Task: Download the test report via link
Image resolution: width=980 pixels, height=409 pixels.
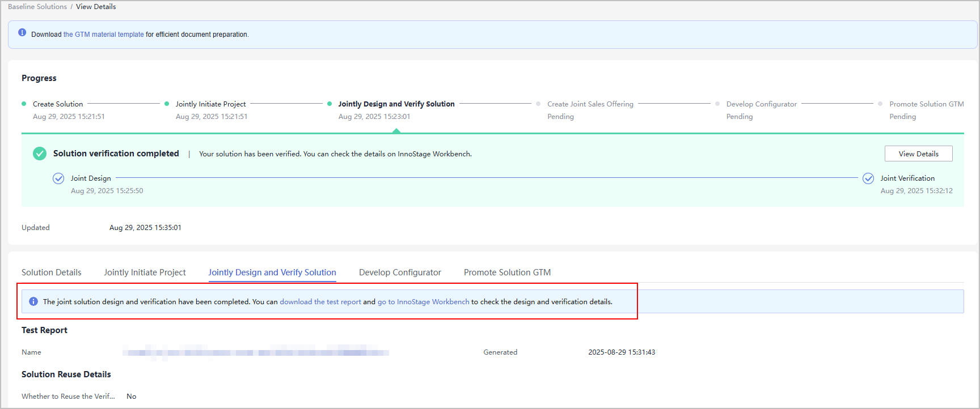Action: tap(320, 302)
